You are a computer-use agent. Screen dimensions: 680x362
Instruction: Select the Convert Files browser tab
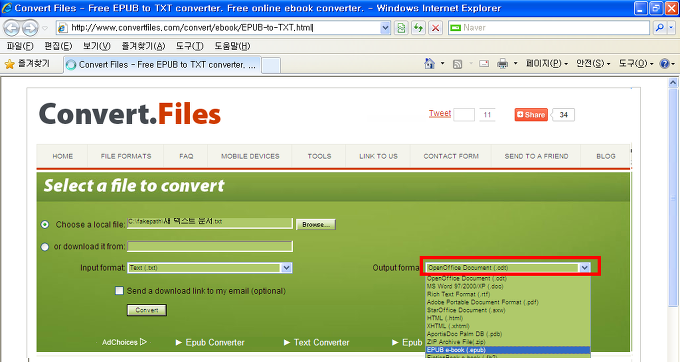point(163,65)
